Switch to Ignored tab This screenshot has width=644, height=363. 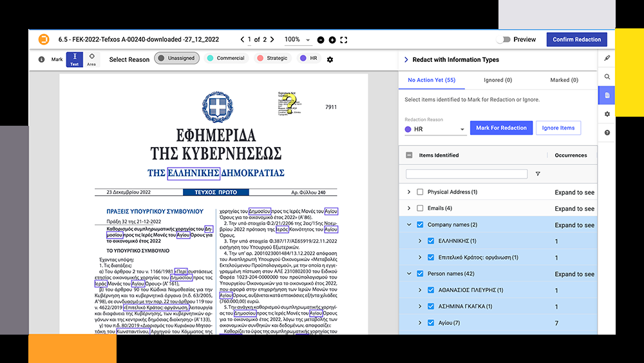pyautogui.click(x=498, y=80)
